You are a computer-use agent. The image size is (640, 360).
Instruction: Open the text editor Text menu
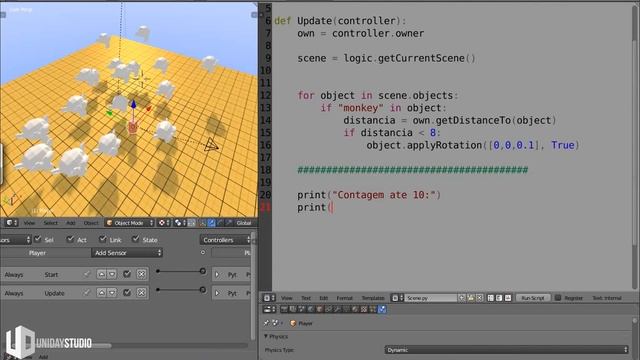(x=306, y=298)
